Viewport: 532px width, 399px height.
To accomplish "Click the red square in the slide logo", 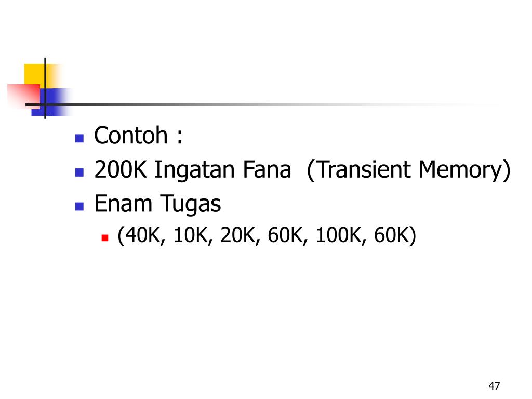I will 24,96.
